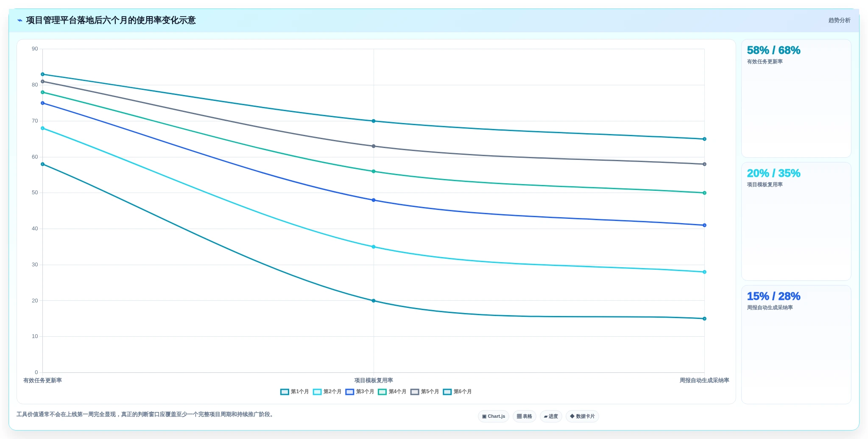Click the lightning icon beside the chart title
Screen dimensions: 868x439
[x=20, y=20]
